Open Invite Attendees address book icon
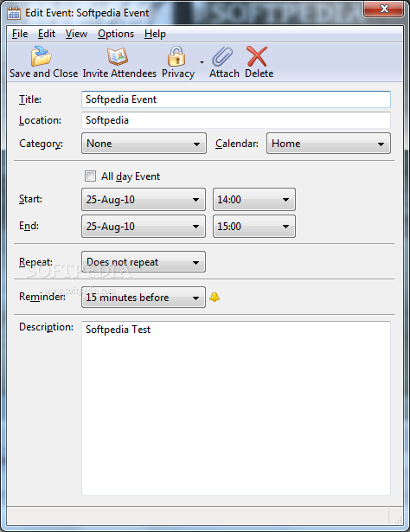This screenshot has width=410, height=532. (x=118, y=56)
